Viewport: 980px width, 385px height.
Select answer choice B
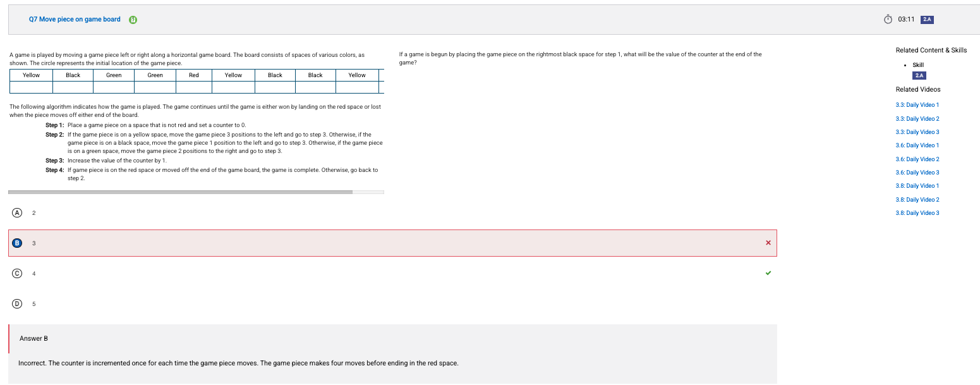point(17,243)
